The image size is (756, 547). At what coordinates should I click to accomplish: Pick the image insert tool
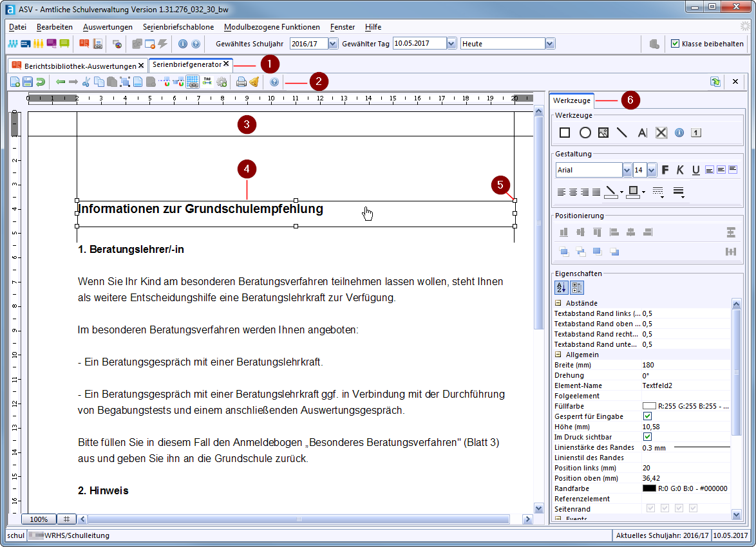tap(603, 133)
